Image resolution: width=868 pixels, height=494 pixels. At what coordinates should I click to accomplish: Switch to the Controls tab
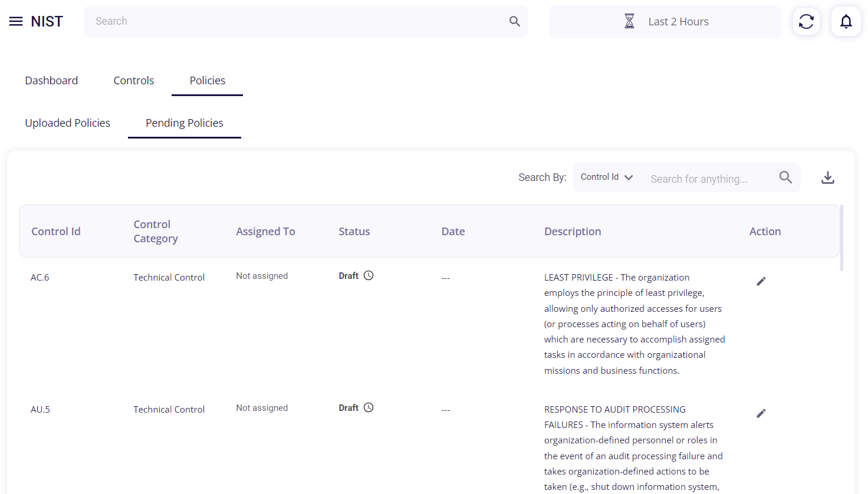(134, 81)
